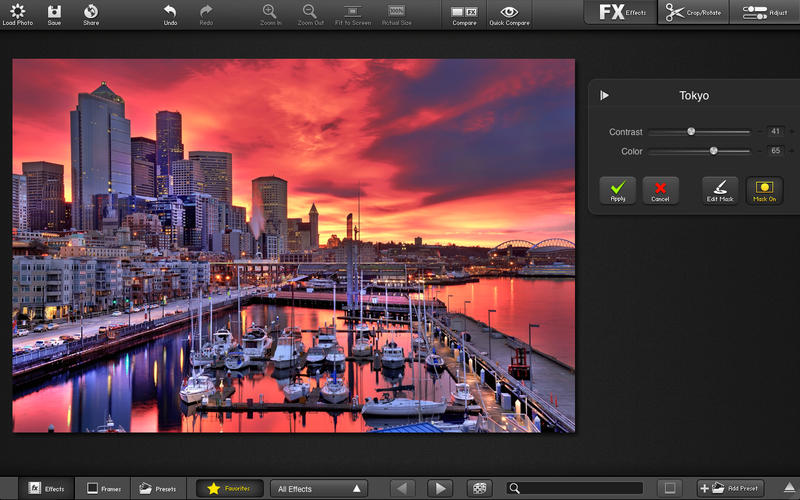800x500 pixels.
Task: Toggle the Mask On button
Action: pos(764,190)
